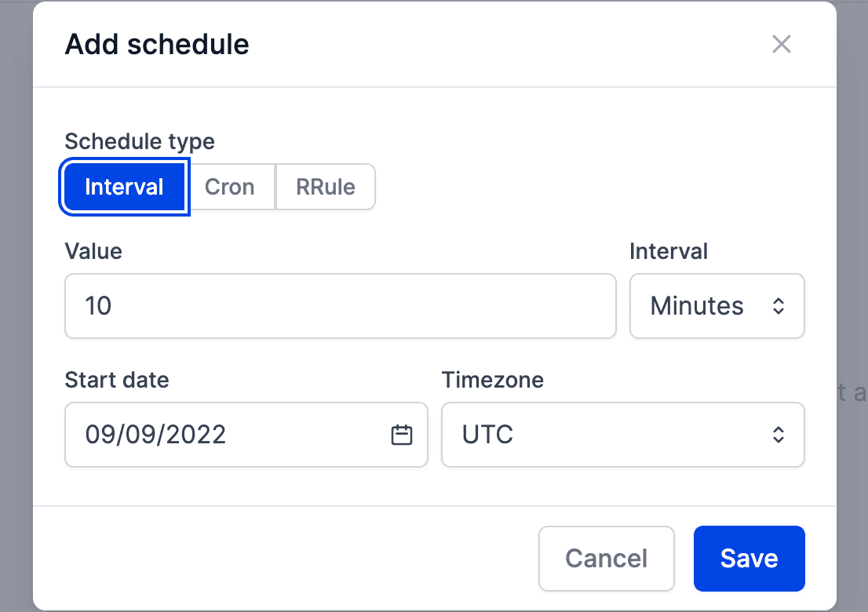Click the dimmed backdrop right of the dialog

click(x=852, y=235)
